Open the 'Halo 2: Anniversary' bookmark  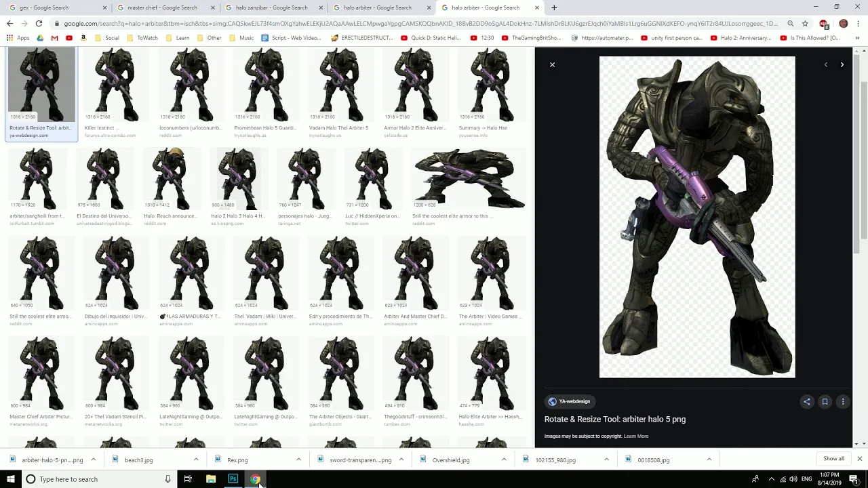[x=742, y=38]
